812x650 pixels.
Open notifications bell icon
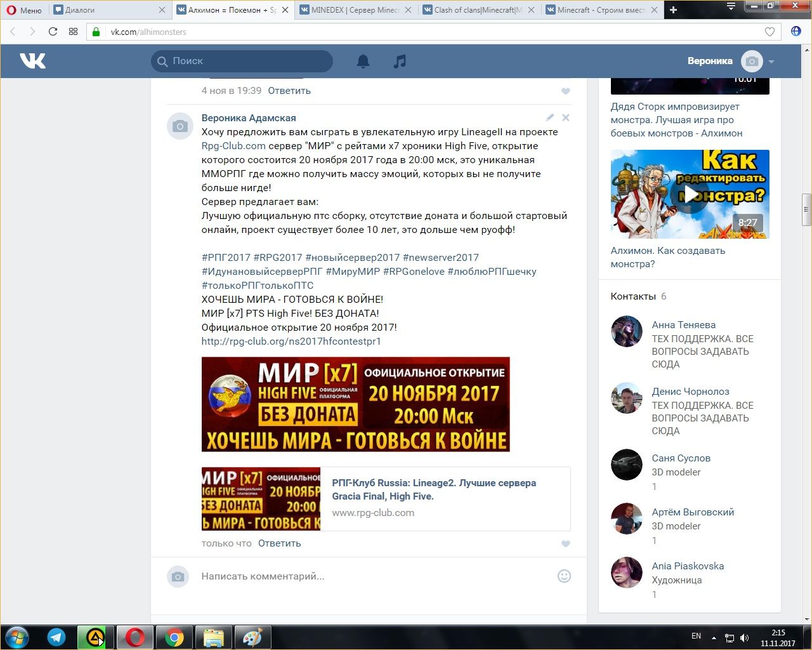click(x=363, y=61)
